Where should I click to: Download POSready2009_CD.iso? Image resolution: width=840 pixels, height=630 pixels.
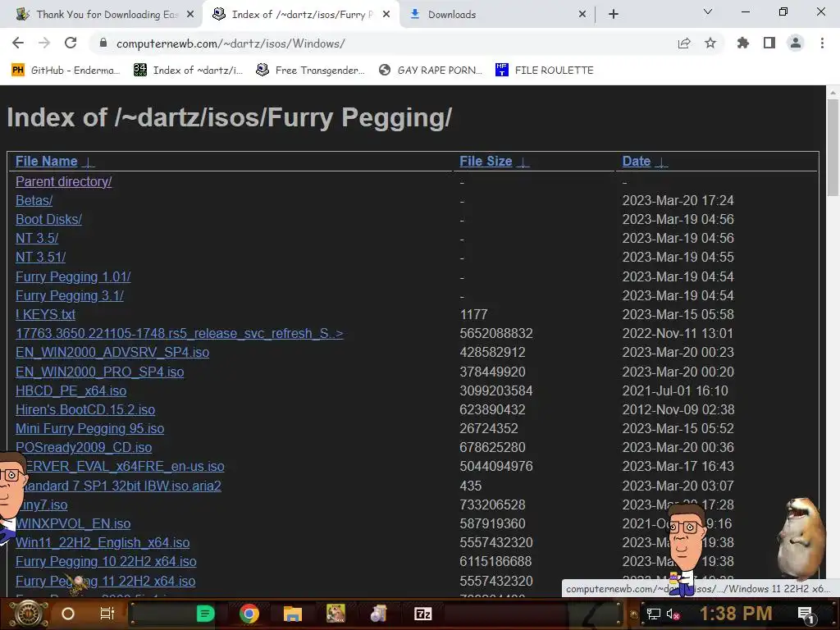tap(84, 447)
